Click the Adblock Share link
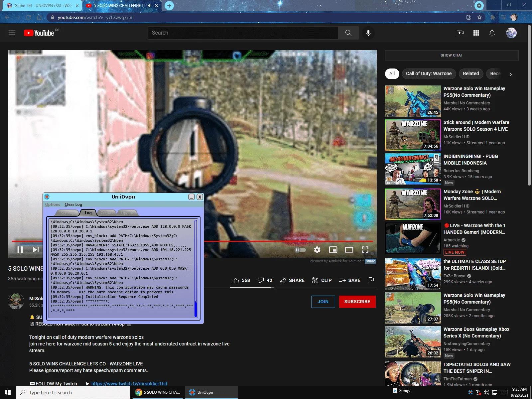 point(370,261)
